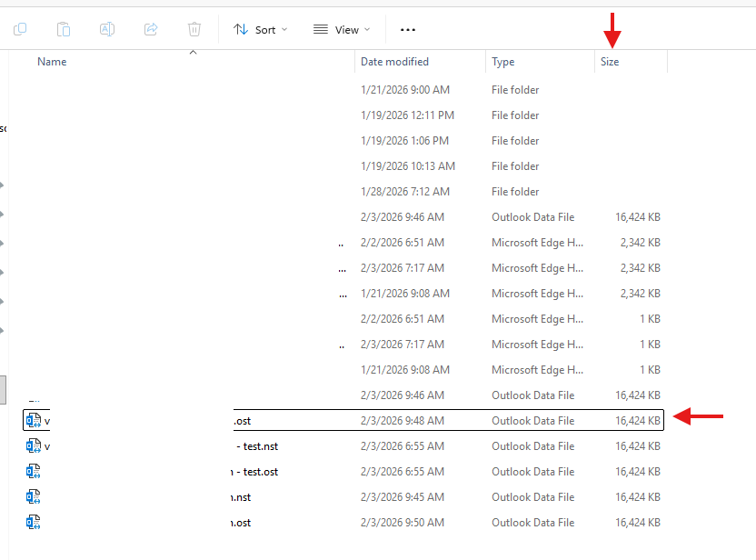This screenshot has width=756, height=560.
Task: Open the Sort dropdown menu
Action: coord(261,30)
